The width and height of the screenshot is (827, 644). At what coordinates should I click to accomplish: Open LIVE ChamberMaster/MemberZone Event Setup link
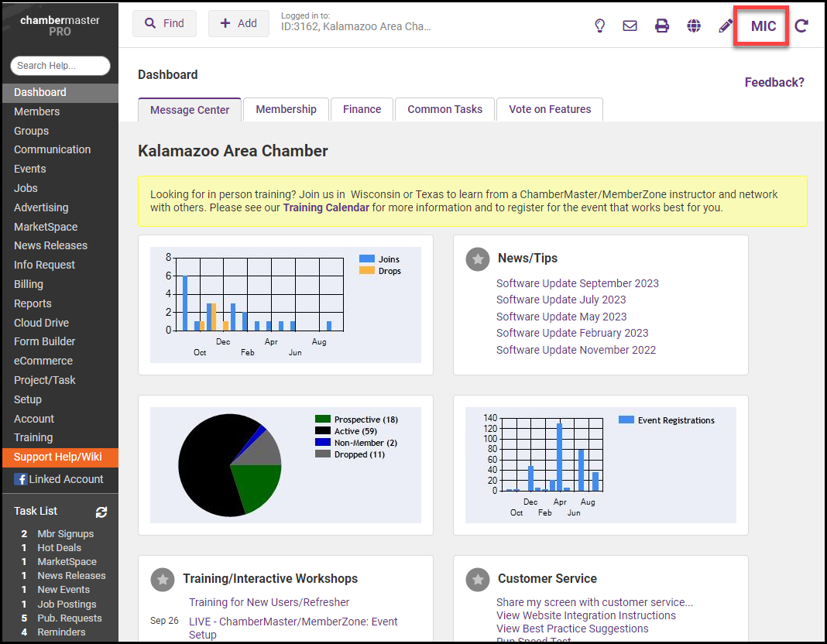click(x=293, y=629)
